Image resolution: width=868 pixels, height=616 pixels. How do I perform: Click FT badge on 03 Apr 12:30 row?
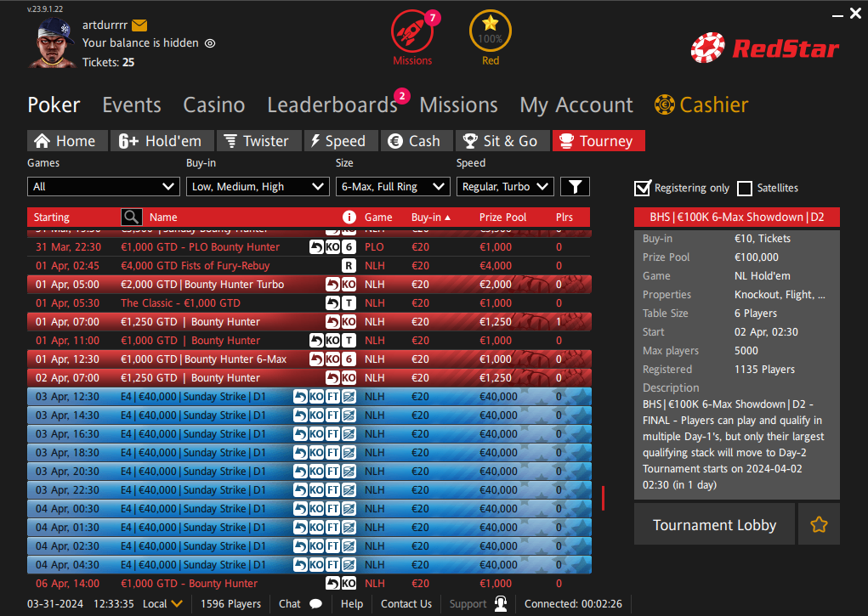tap(332, 396)
